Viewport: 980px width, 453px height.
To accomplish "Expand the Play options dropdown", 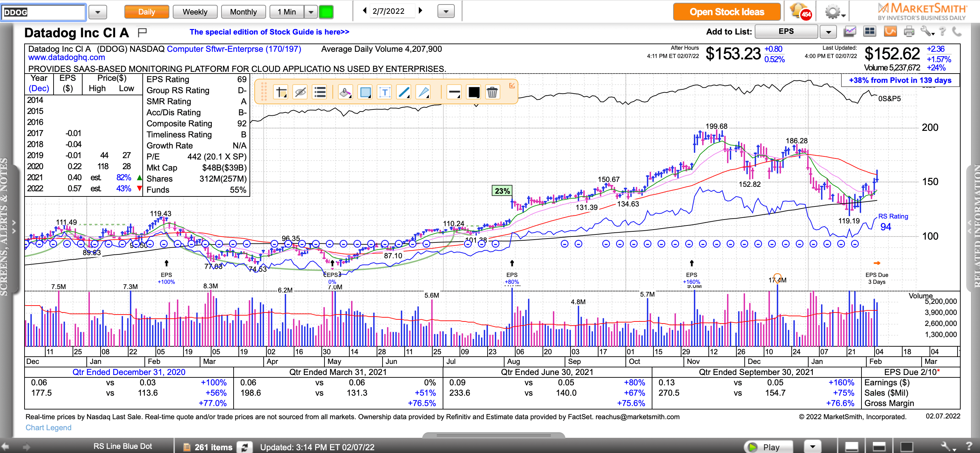I will click(812, 447).
